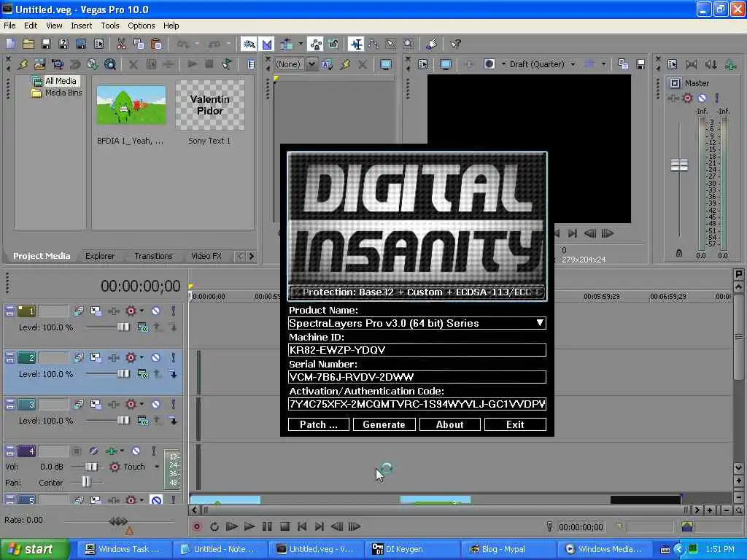Open the Split Screen View dropdown arrow
The height and width of the screenshot is (560, 747).
(503, 64)
